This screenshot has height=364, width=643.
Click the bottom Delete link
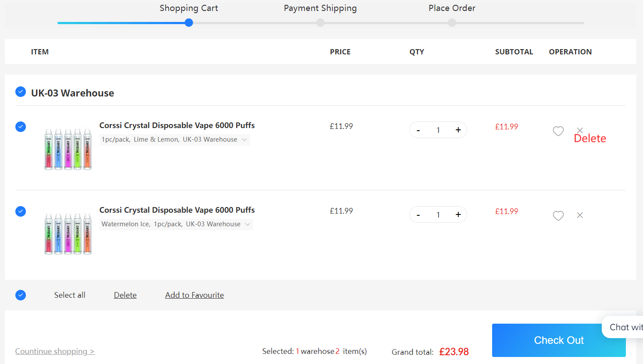pyautogui.click(x=125, y=295)
